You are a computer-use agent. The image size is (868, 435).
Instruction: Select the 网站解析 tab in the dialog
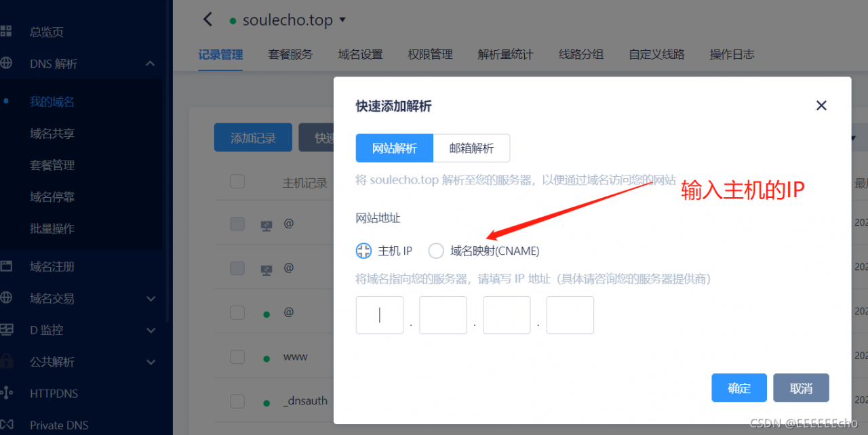coord(395,148)
